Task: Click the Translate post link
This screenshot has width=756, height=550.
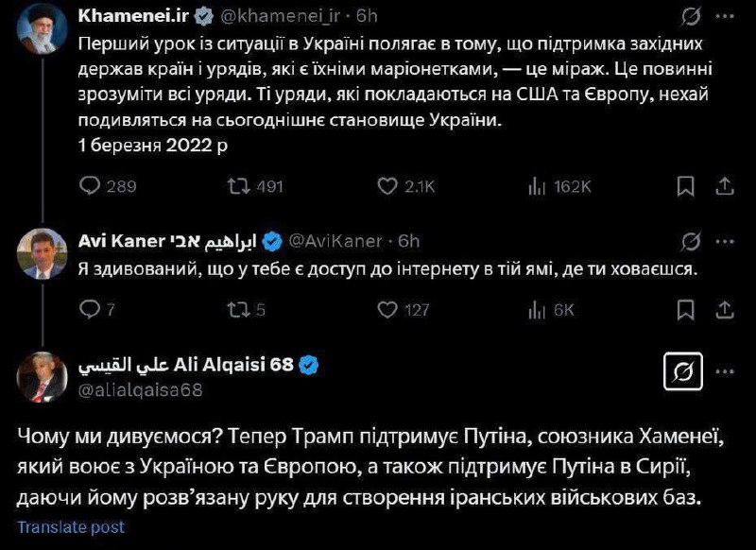Action: click(71, 527)
